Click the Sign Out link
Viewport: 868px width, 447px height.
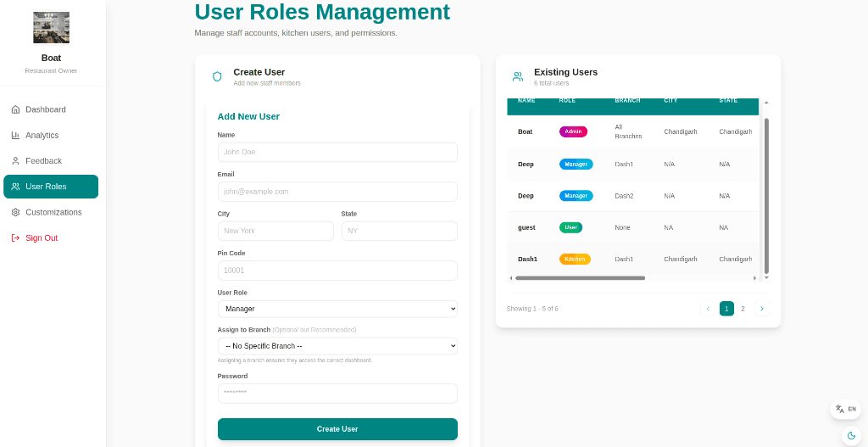click(x=51, y=238)
